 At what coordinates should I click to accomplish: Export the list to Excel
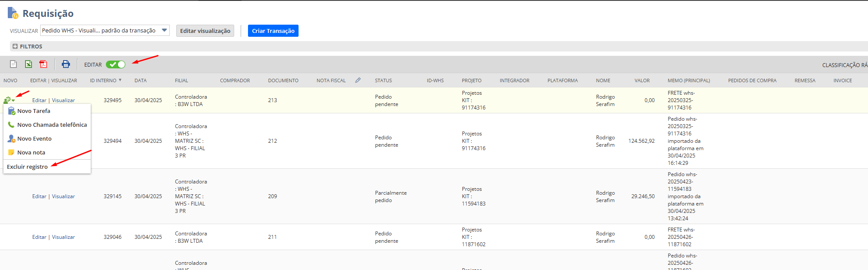coord(29,64)
